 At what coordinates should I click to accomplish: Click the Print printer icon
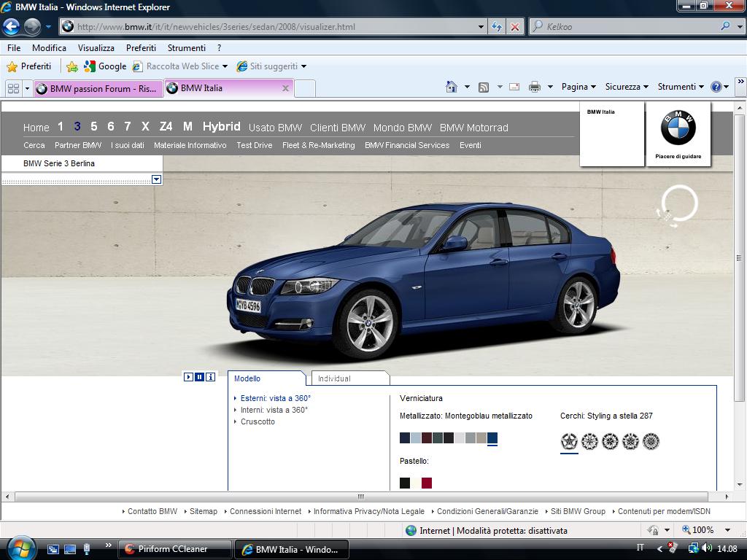tap(535, 87)
